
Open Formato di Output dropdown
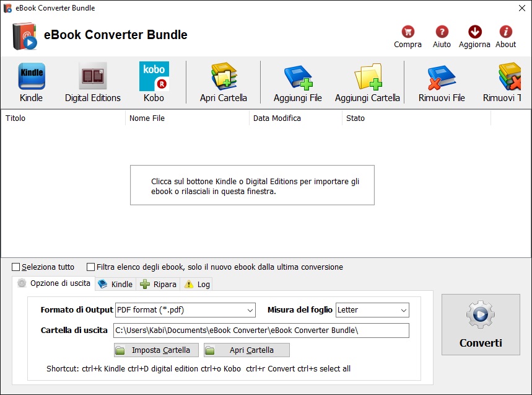coord(185,310)
